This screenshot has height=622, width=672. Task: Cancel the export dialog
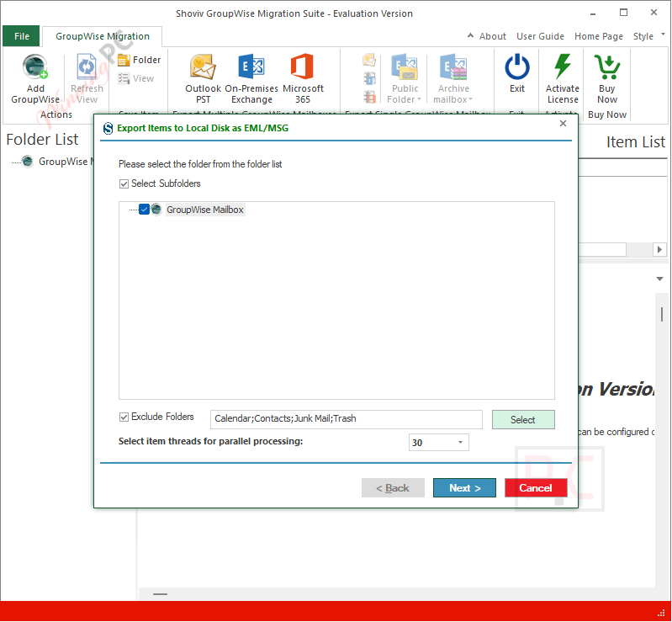(x=536, y=488)
